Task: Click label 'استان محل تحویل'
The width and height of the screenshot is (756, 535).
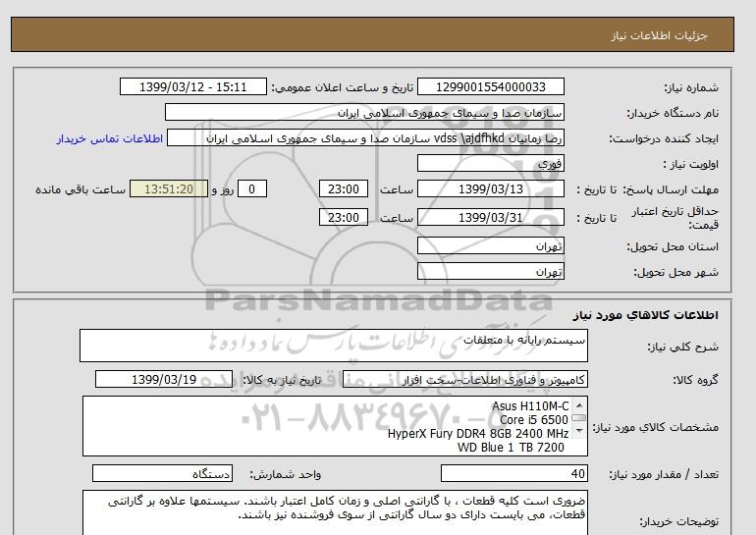Action: (673, 246)
